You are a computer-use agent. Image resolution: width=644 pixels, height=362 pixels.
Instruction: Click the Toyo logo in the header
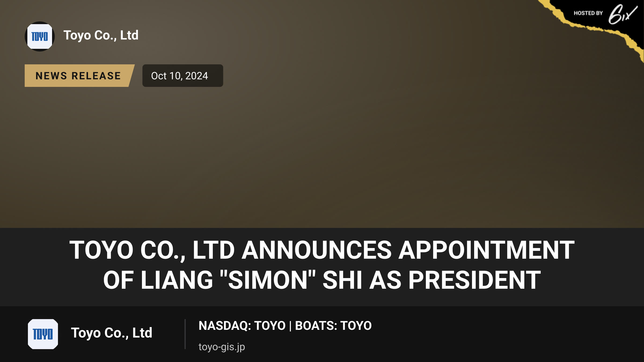[x=40, y=36]
